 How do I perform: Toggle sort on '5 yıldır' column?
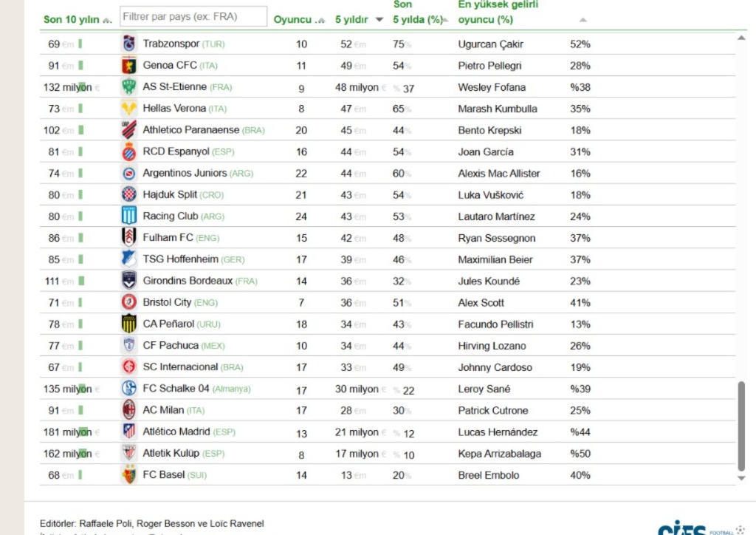(x=360, y=20)
